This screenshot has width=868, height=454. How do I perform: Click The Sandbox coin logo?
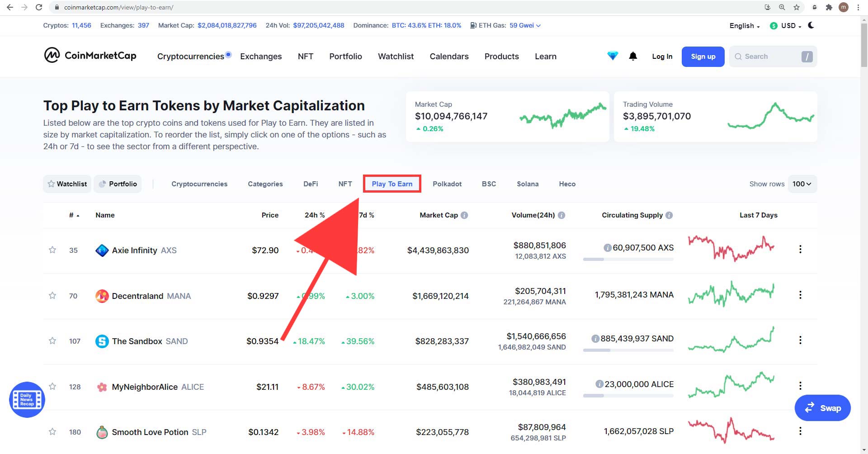click(102, 341)
